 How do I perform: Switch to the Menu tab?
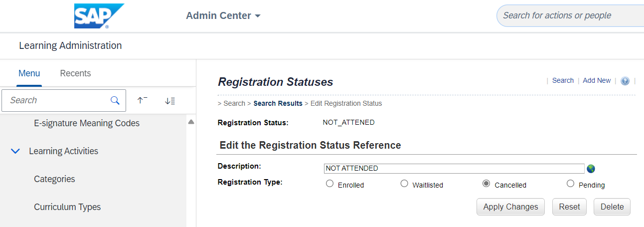click(29, 73)
